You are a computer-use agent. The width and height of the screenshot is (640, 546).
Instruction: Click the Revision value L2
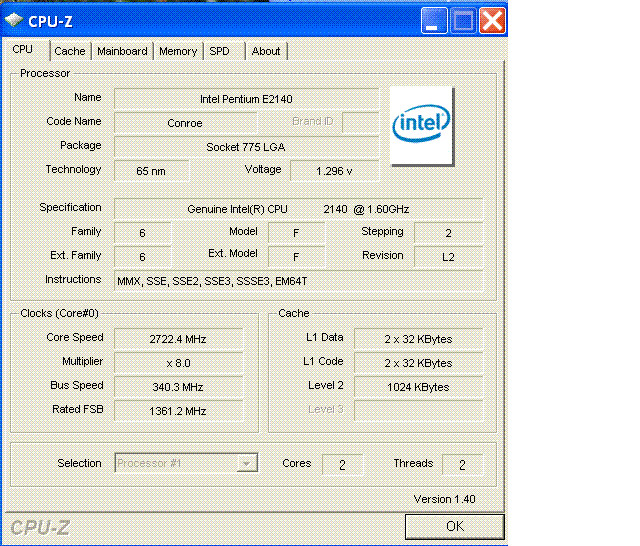(x=449, y=257)
